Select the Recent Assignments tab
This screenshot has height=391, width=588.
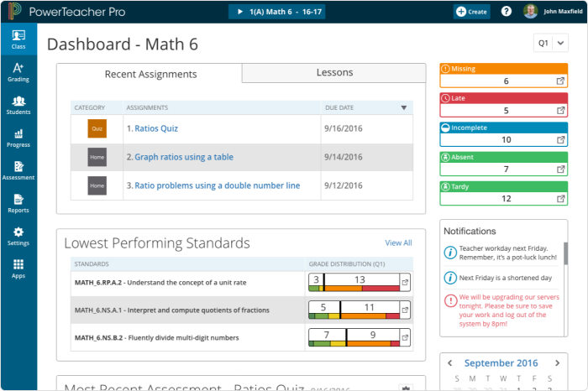point(150,74)
